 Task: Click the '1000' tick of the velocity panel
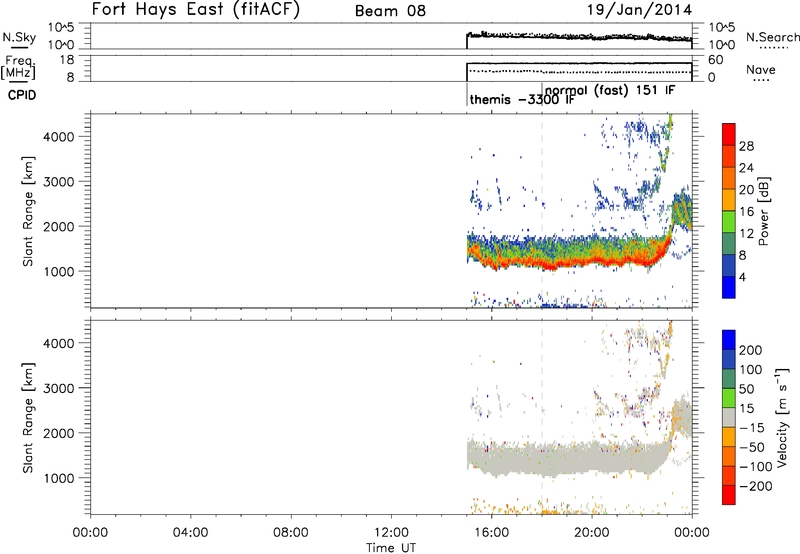[59, 478]
